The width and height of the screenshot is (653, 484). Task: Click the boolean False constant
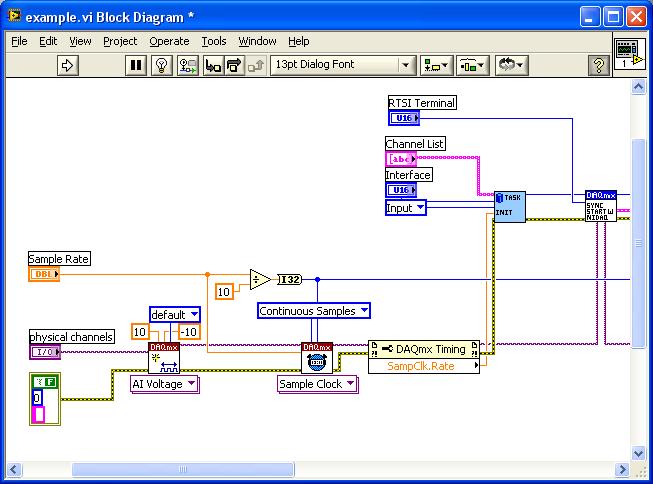point(52,379)
